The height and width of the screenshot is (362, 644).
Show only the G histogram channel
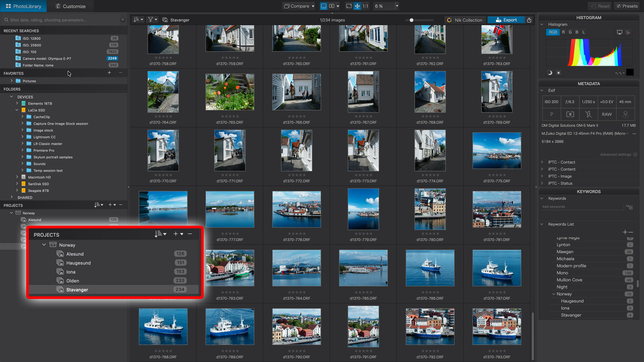[570, 32]
